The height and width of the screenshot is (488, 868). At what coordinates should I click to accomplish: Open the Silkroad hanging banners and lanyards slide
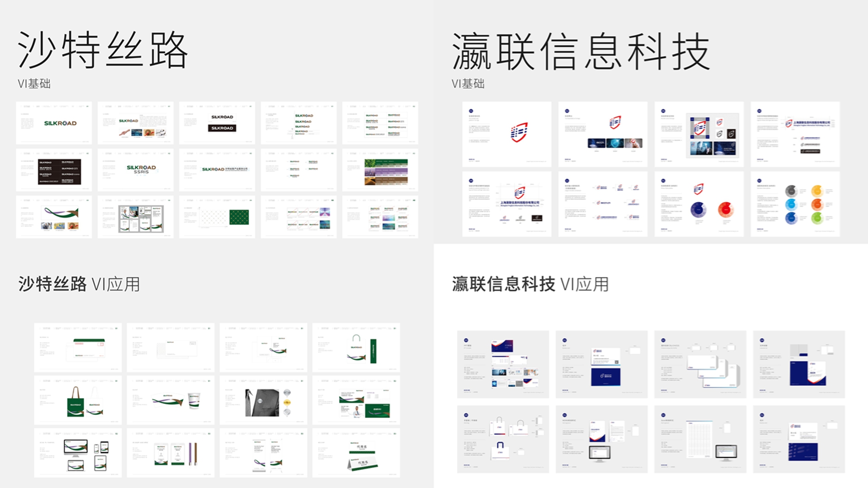click(170, 453)
